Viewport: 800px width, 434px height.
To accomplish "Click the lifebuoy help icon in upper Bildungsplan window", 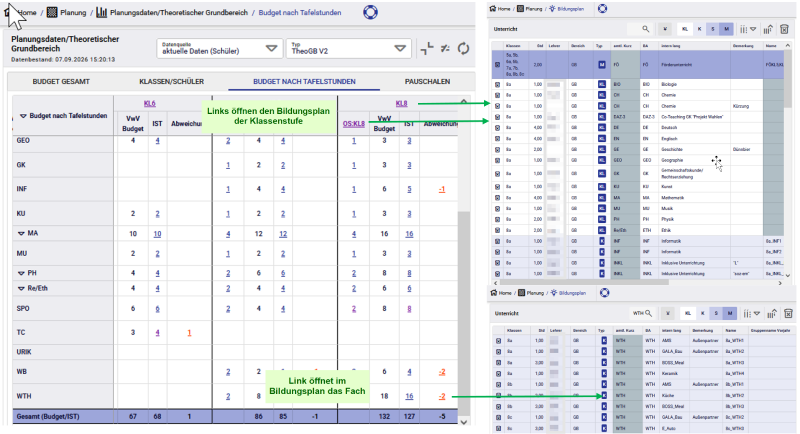I will click(603, 8).
